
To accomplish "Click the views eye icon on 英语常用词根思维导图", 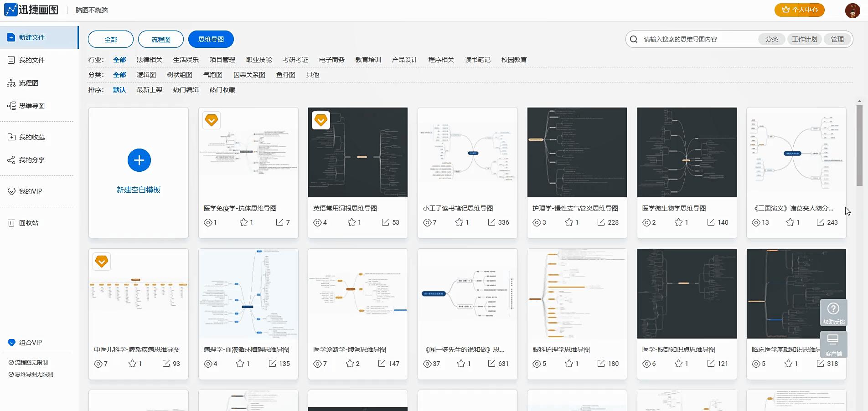I will coord(317,222).
